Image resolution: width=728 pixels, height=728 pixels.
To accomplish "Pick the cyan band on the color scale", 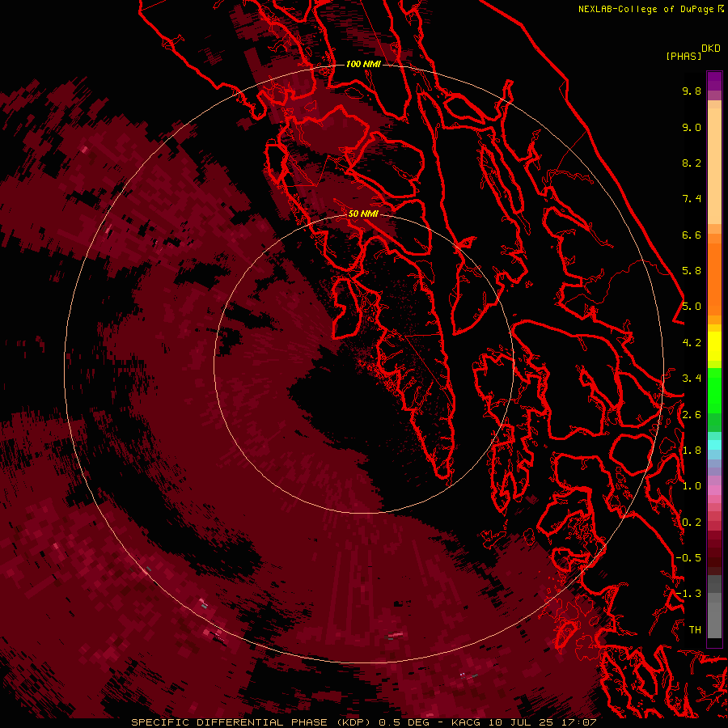I will [714, 445].
